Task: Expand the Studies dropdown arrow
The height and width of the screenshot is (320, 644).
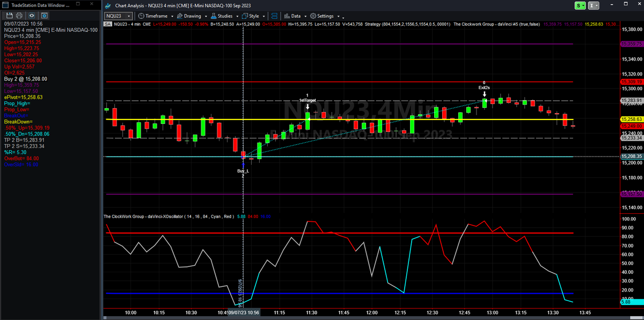Action: 237,16
